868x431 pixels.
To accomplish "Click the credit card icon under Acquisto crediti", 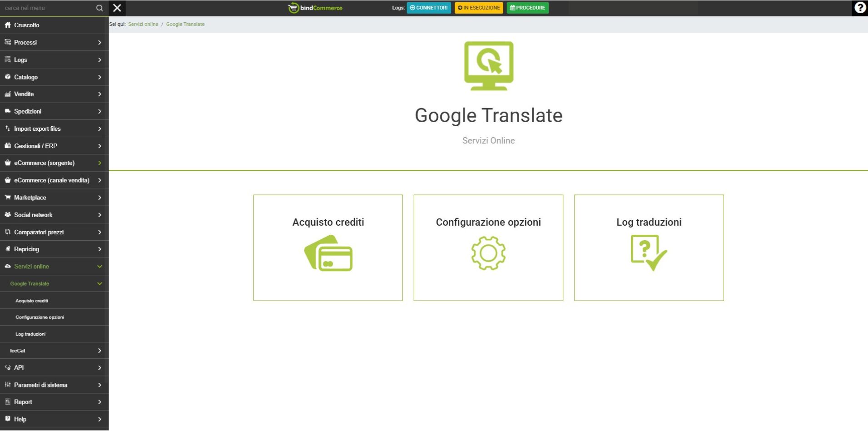I will [328, 253].
